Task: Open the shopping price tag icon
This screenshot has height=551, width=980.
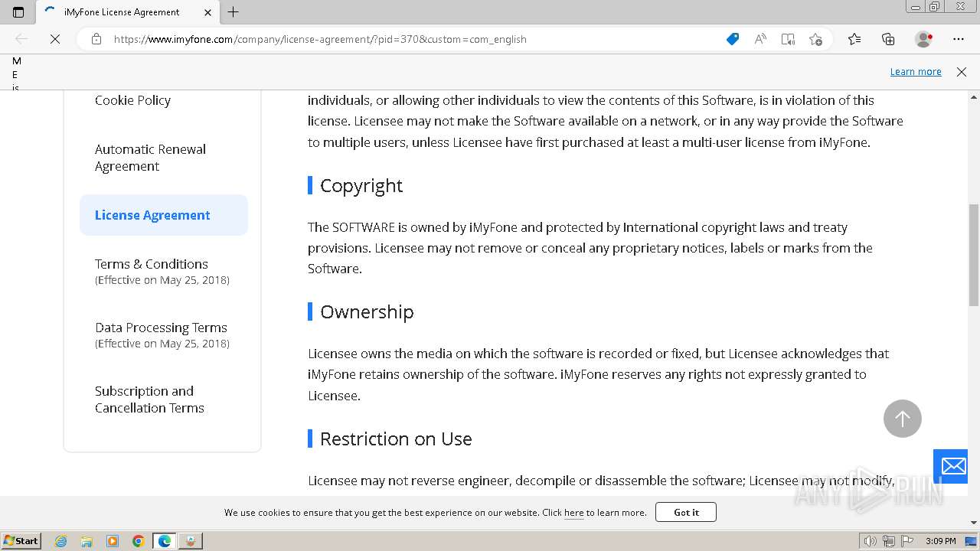Action: tap(733, 39)
